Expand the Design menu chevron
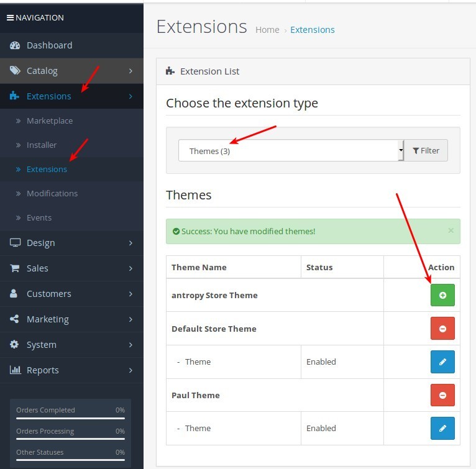 click(130, 243)
